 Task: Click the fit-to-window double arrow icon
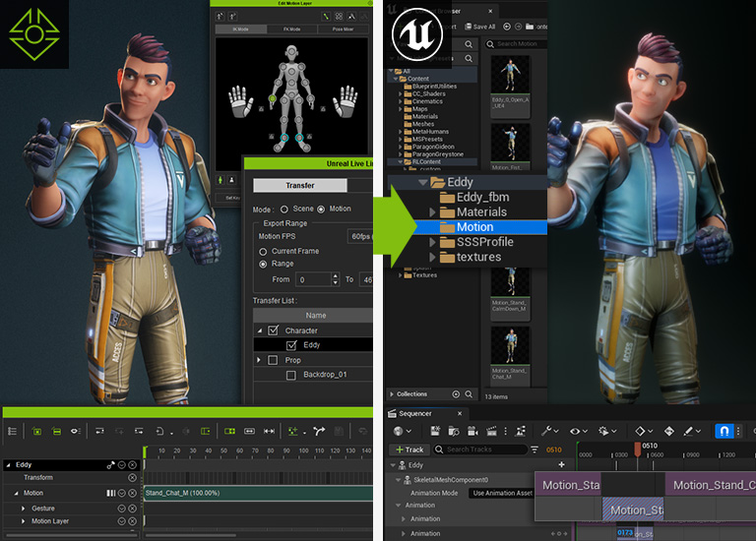click(x=269, y=431)
